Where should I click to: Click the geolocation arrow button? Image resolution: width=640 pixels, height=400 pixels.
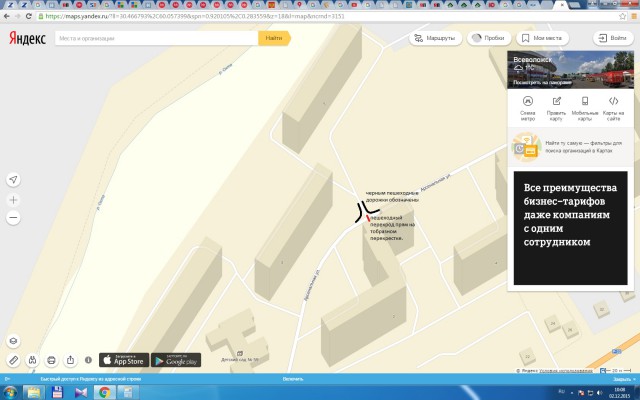[x=14, y=179]
